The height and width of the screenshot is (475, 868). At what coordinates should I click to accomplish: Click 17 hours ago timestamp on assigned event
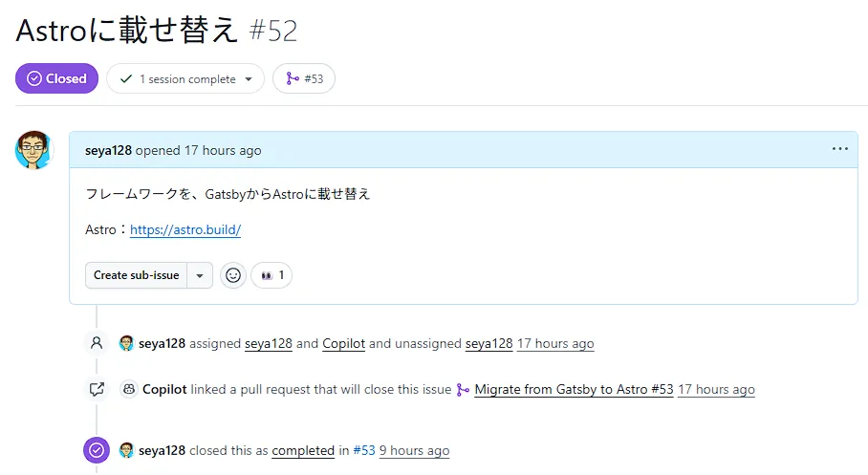click(555, 344)
